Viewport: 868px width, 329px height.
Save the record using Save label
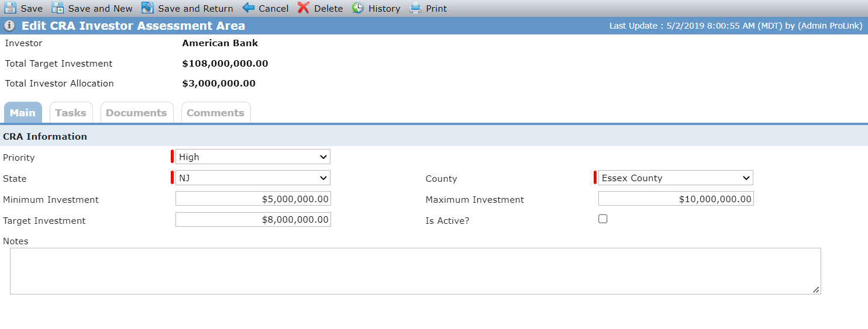pos(32,9)
